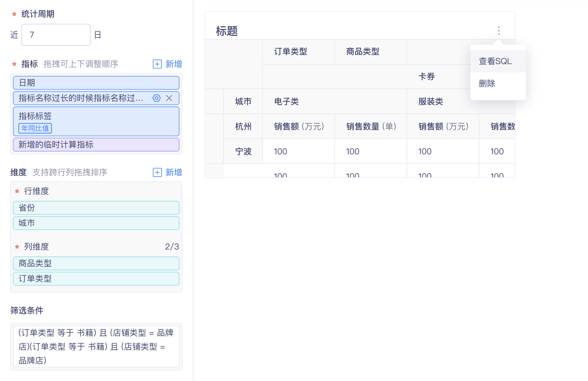Select the 商品类型 column dimension
This screenshot has height=381, width=588.
(x=96, y=263)
